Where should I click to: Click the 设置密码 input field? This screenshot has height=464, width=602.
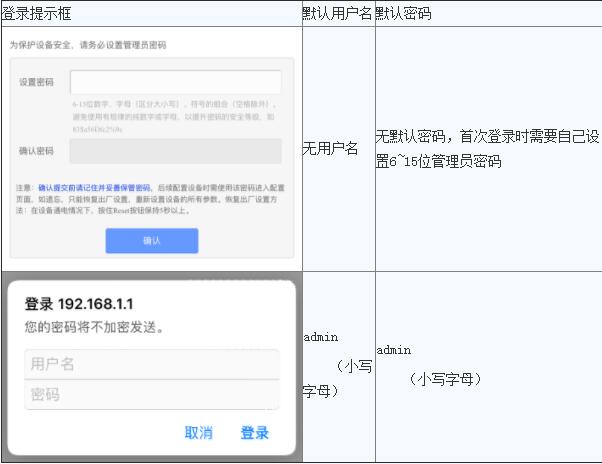[175, 82]
